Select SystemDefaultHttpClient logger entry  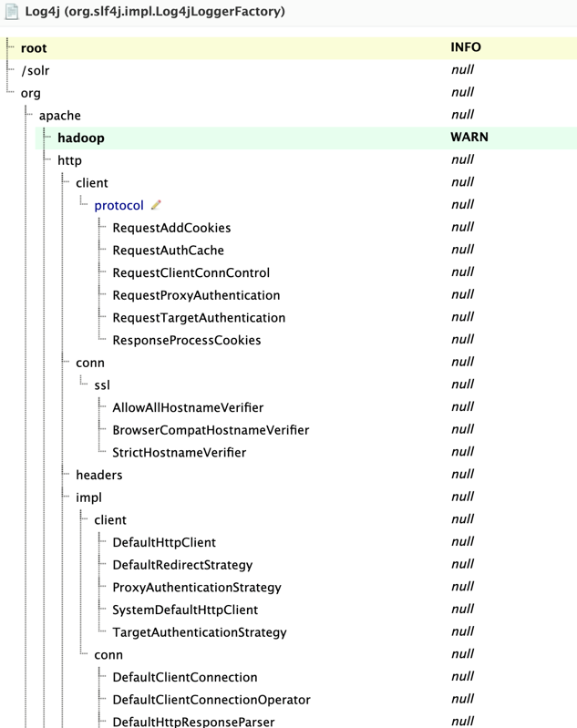(x=185, y=610)
